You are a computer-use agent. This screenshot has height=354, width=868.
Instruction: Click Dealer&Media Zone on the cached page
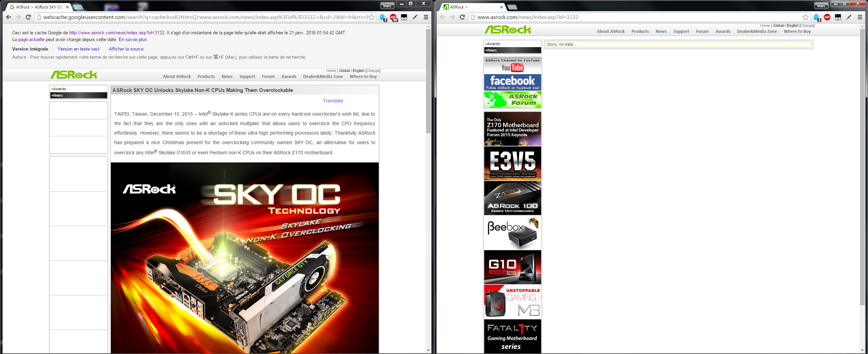click(323, 77)
